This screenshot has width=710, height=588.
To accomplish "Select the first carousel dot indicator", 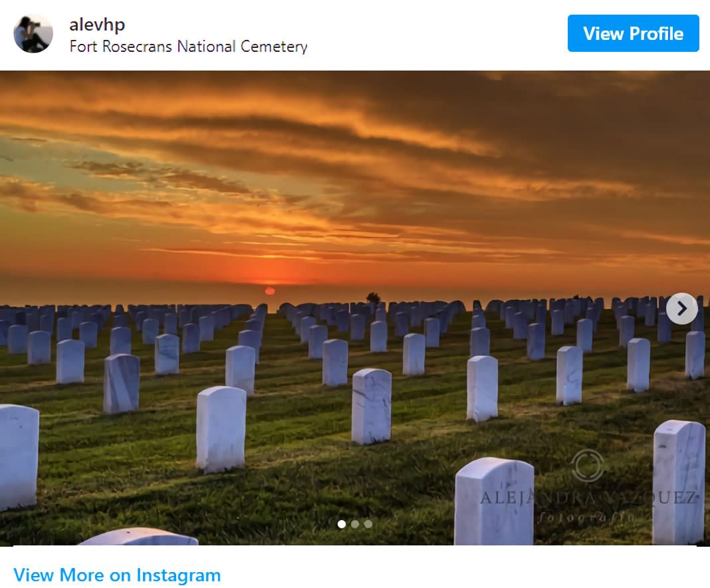I will tap(342, 524).
